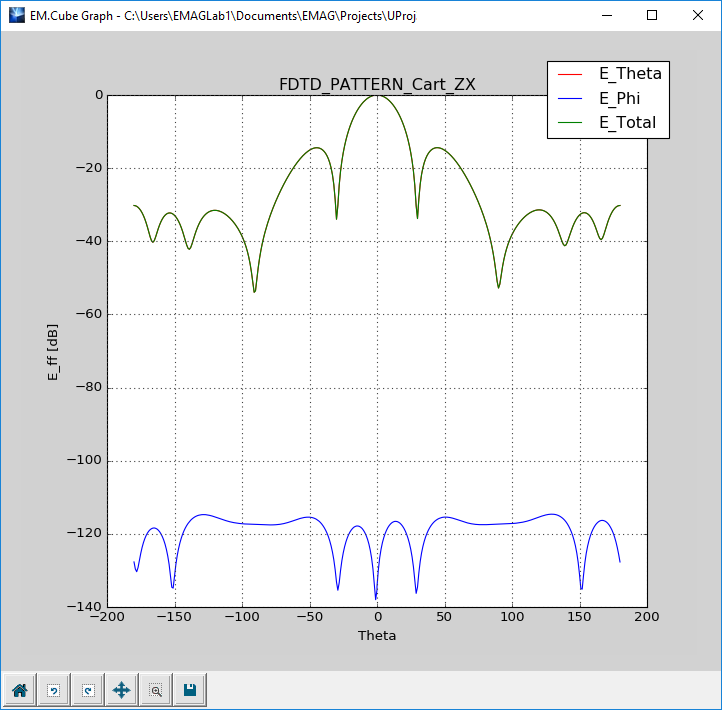
Task: Pick the green line sample in legend
Action: coord(570,124)
